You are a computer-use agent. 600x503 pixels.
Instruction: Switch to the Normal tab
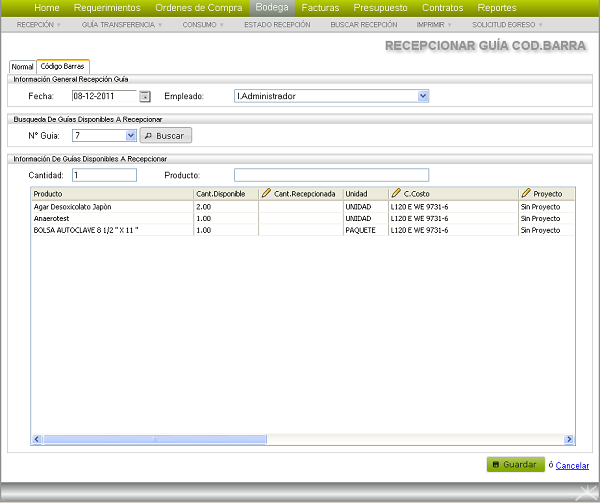[x=23, y=67]
